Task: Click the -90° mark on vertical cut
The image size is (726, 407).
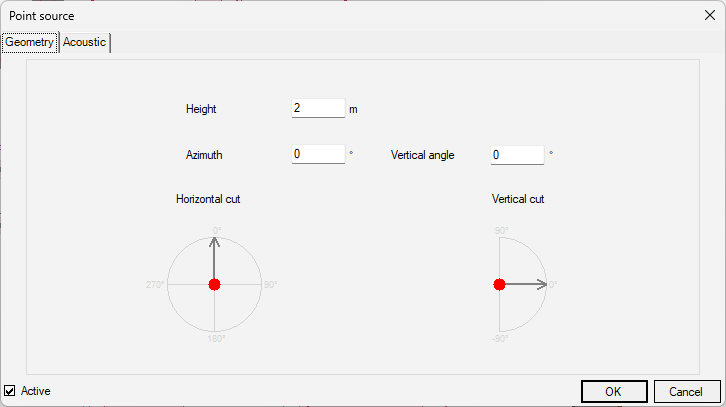Action: [500, 338]
